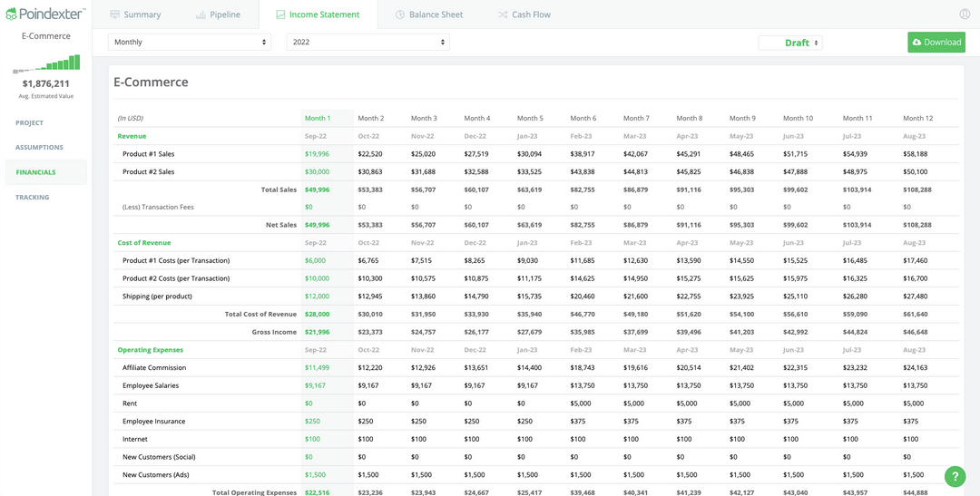The height and width of the screenshot is (496, 980).
Task: Click the New Customers (Ads) label
Action: tap(158, 475)
